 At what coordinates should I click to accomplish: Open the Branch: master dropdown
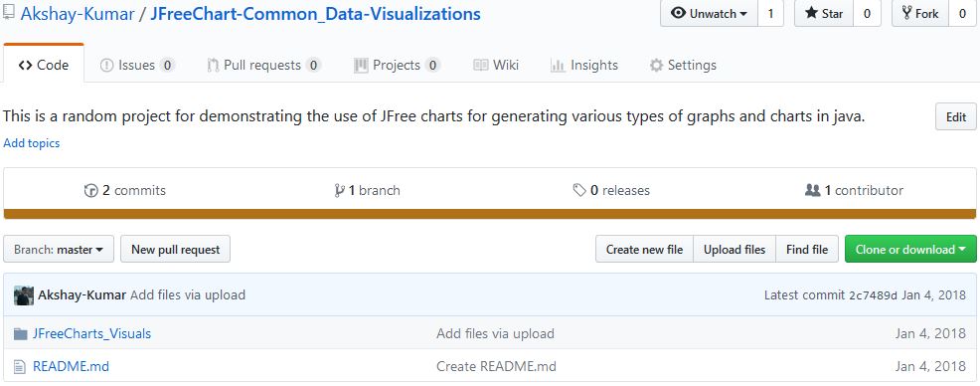coord(59,249)
